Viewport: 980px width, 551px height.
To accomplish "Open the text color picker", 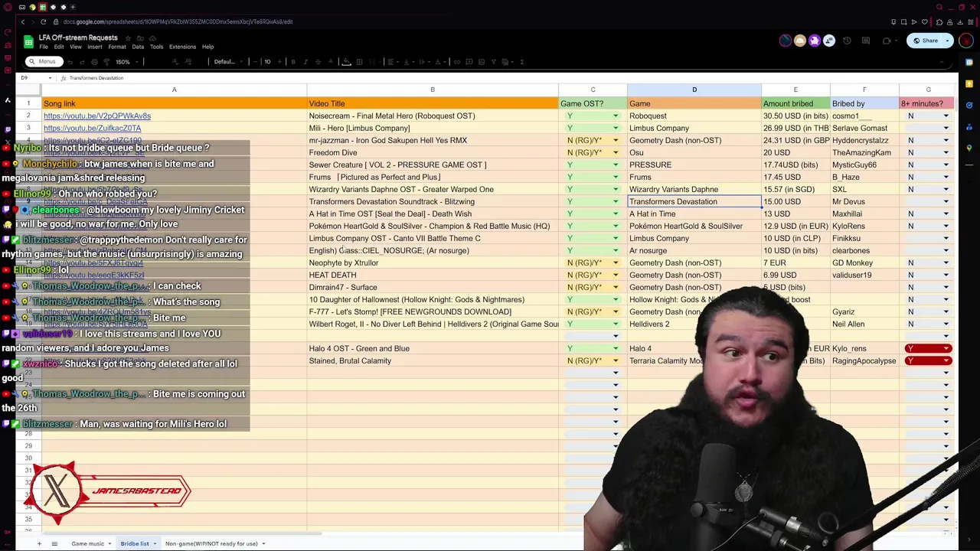I will [x=331, y=62].
